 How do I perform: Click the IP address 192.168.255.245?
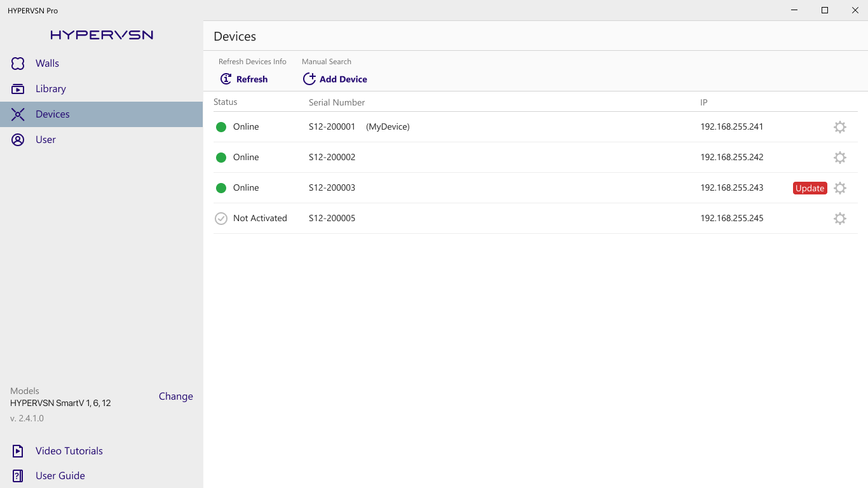[731, 219]
